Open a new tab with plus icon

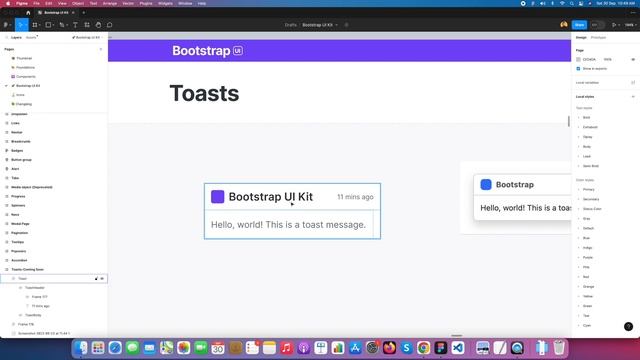click(x=84, y=13)
